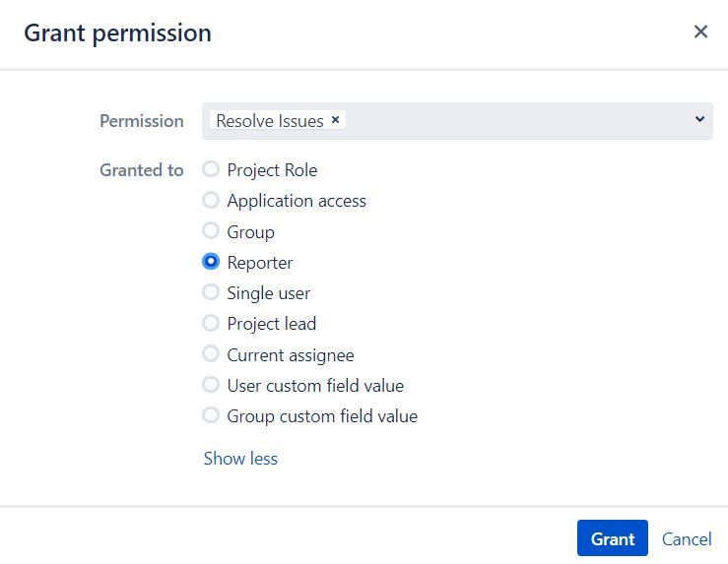Expand the Permission dropdown arrow
Image resolution: width=728 pixels, height=564 pixels.
pos(699,120)
